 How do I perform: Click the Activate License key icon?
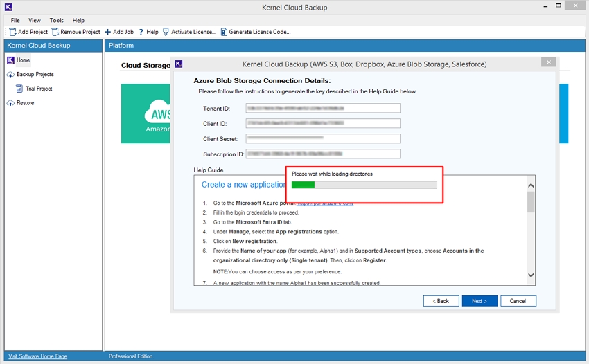coord(166,32)
